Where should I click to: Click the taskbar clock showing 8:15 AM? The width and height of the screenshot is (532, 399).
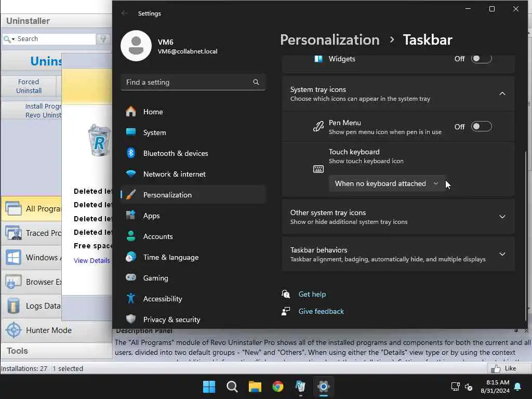click(495, 387)
